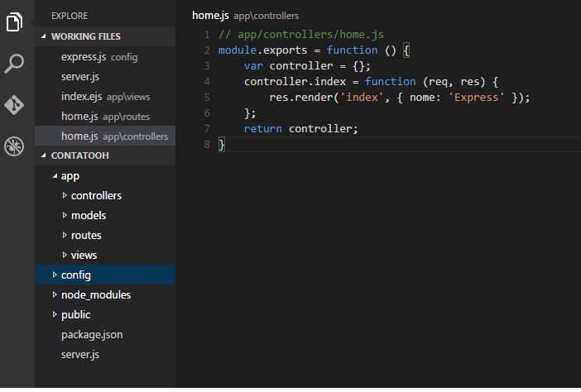This screenshot has width=581, height=392.
Task: Click the 'Express' string on line 5
Action: tap(476, 98)
